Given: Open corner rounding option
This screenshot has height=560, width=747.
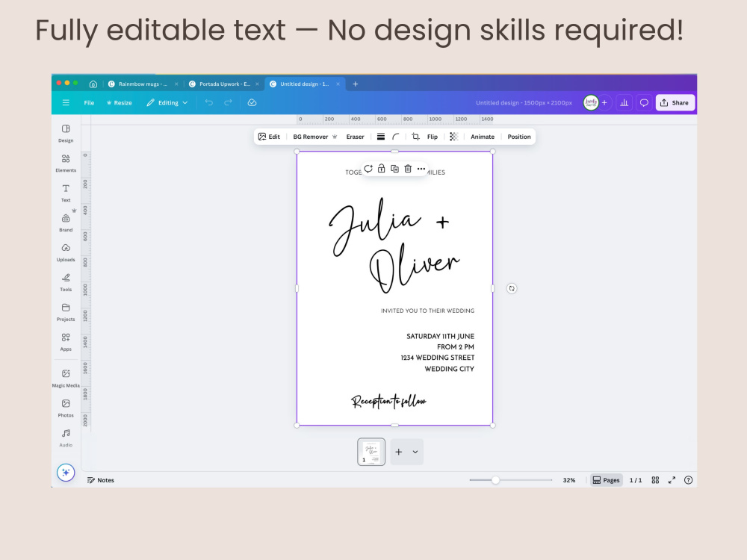Looking at the screenshot, I should [395, 137].
